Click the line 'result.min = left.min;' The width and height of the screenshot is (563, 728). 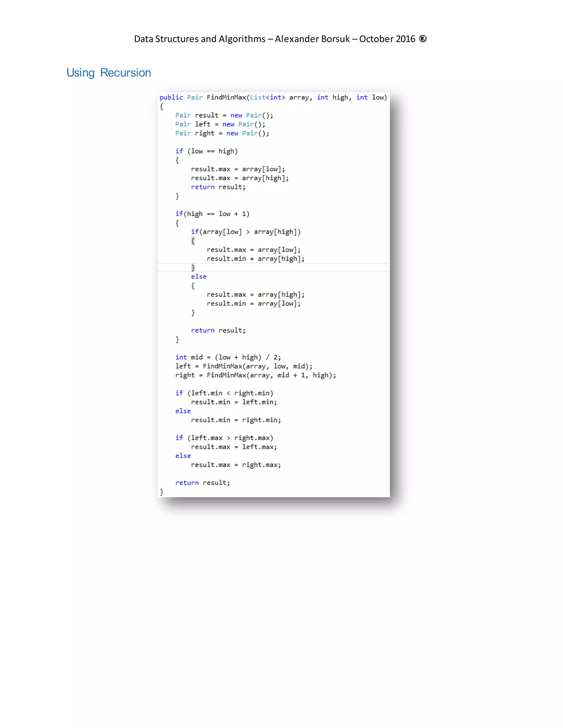(234, 402)
